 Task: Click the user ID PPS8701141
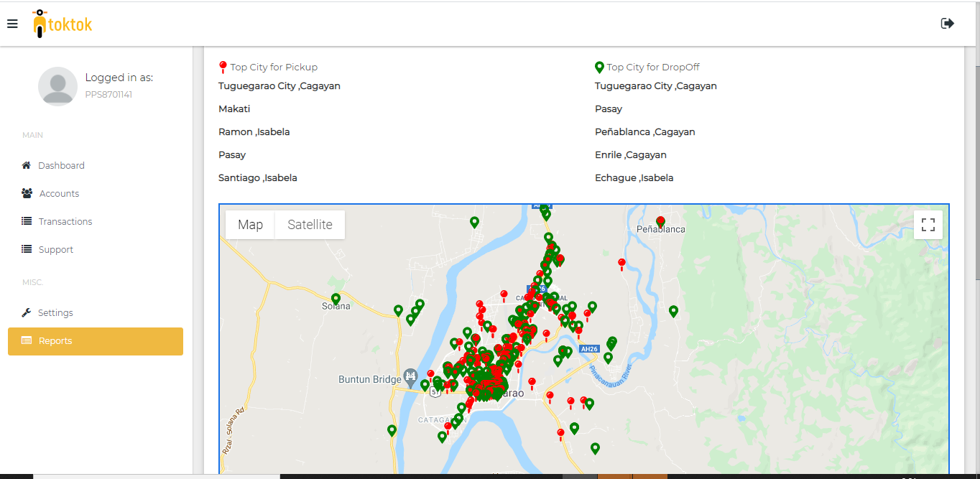(108, 95)
